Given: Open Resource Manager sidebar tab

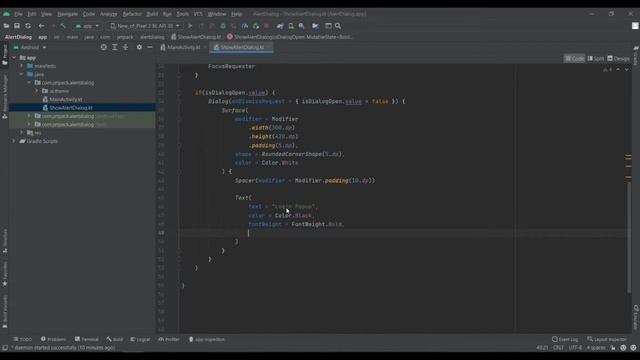Looking at the screenshot, I should [4, 96].
